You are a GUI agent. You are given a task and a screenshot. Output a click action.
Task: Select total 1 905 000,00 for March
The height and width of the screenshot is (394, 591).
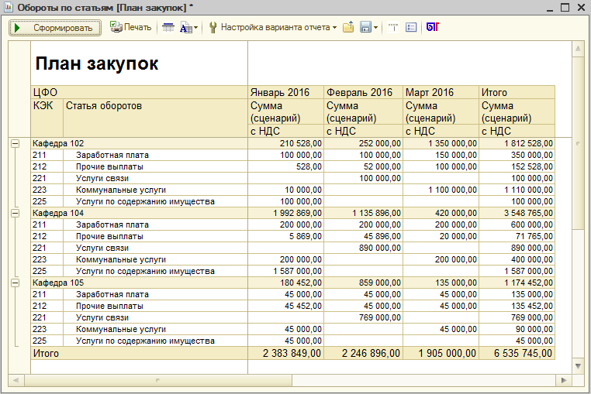[x=441, y=353]
